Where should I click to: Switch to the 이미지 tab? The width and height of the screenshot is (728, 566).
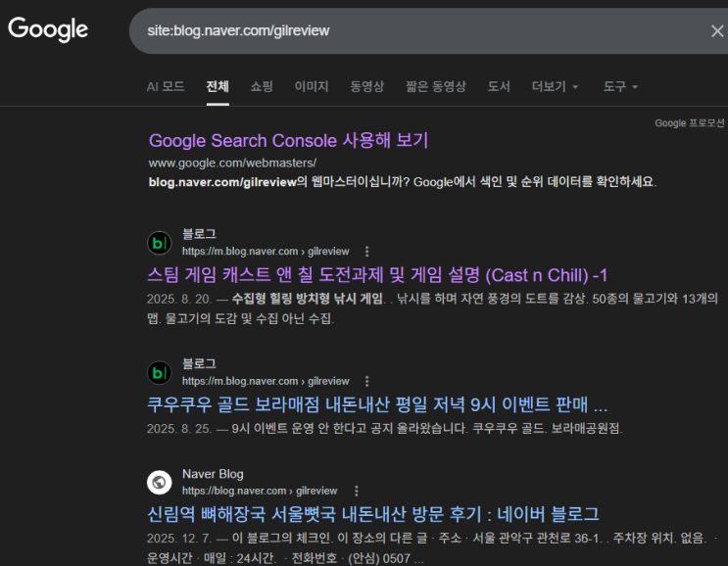(x=311, y=86)
